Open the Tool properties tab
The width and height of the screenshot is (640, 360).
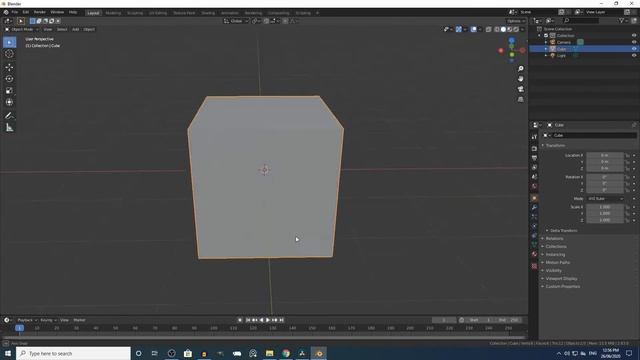click(x=534, y=137)
